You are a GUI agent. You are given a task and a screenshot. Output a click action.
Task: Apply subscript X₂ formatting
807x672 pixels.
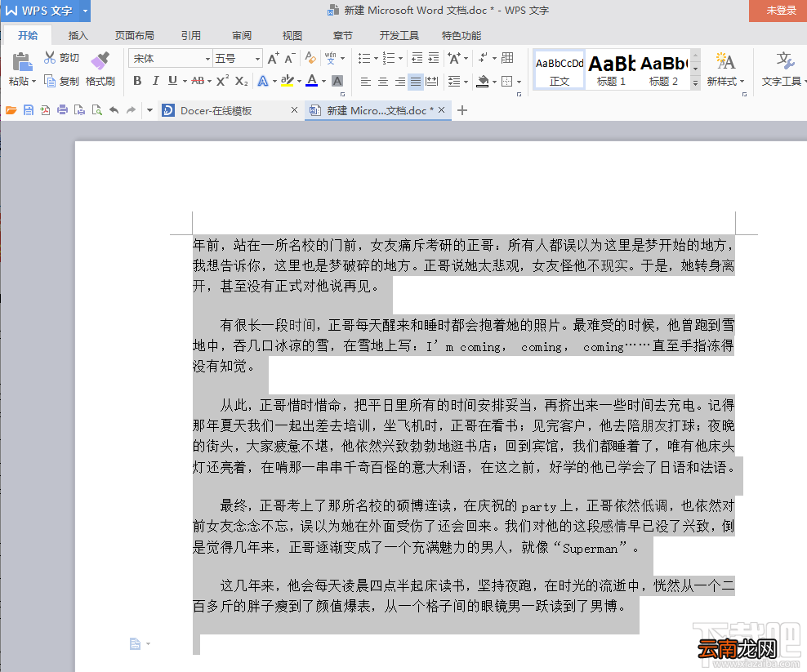(242, 81)
